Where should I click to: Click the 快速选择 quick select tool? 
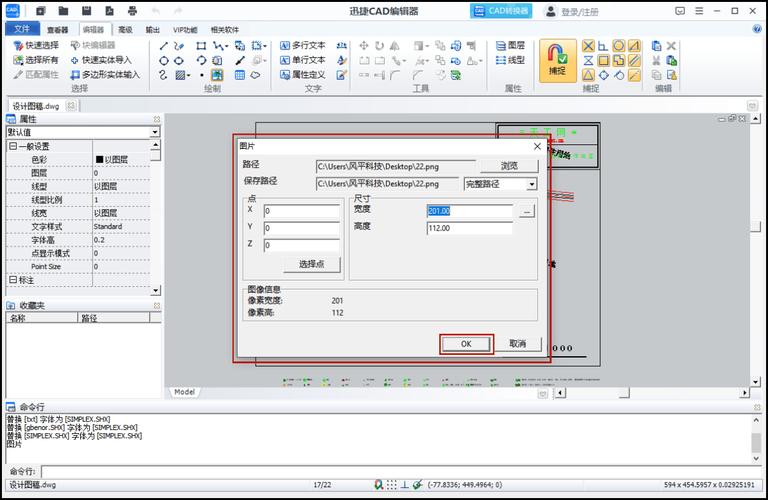pos(36,46)
